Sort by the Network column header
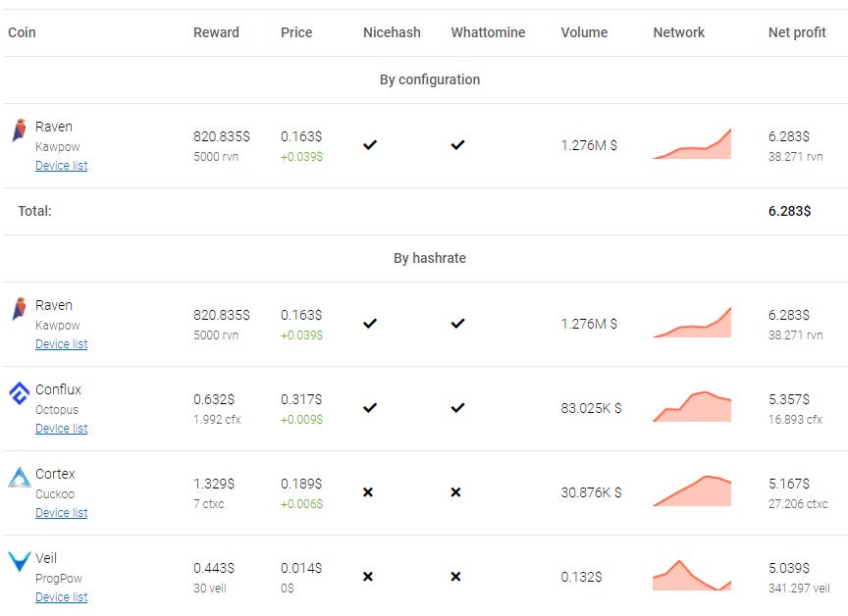This screenshot has width=848, height=616. 679,32
